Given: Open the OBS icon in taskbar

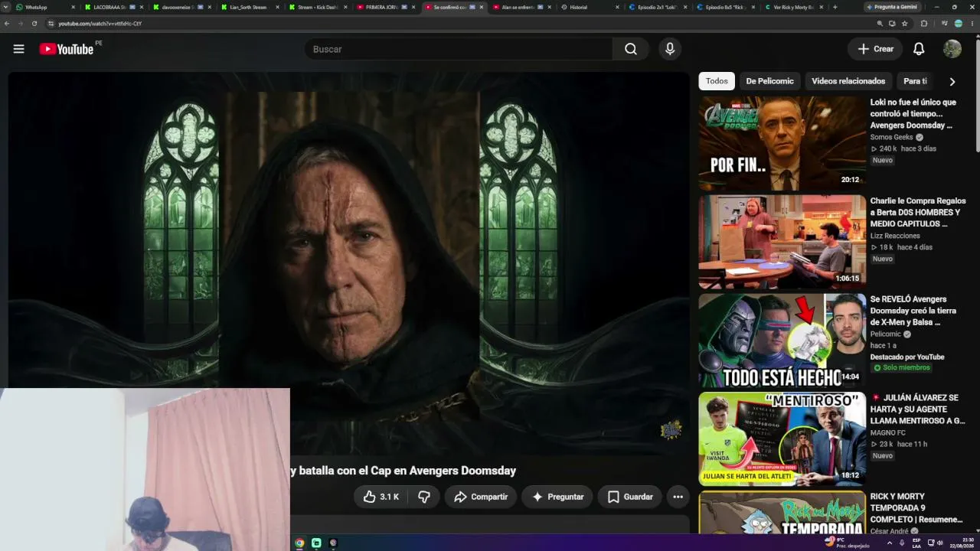Looking at the screenshot, I should coord(333,543).
